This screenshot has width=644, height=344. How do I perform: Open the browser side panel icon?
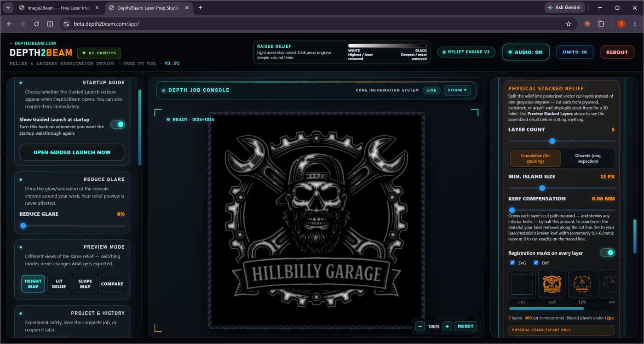click(x=50, y=24)
